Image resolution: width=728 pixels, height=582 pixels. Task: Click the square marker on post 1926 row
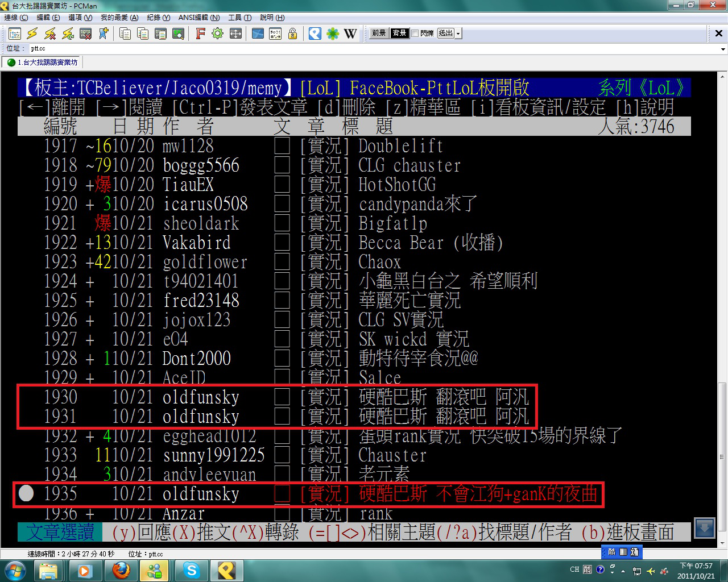pos(282,320)
